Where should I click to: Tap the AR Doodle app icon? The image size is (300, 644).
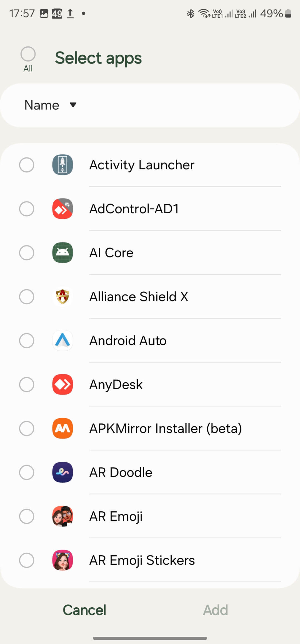[x=62, y=472]
